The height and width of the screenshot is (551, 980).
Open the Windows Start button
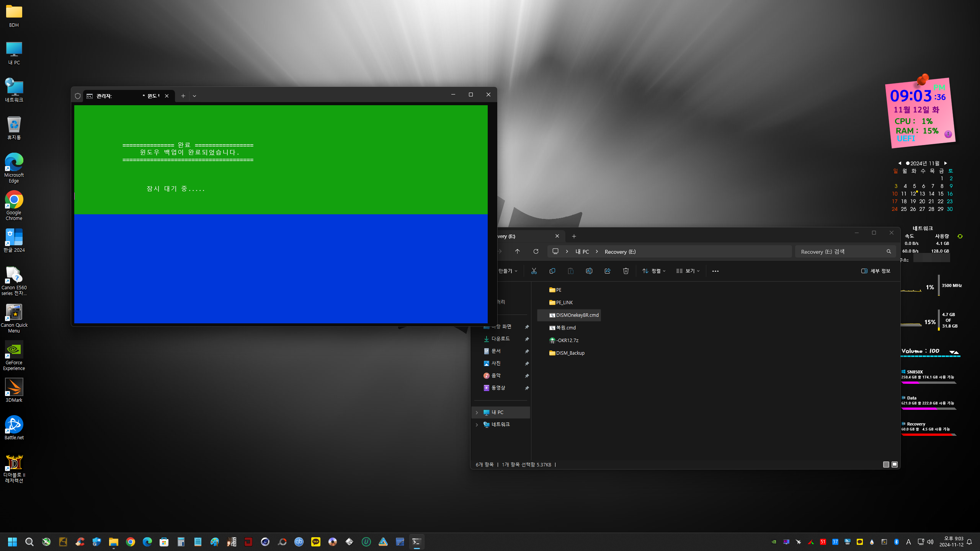coord(12,542)
